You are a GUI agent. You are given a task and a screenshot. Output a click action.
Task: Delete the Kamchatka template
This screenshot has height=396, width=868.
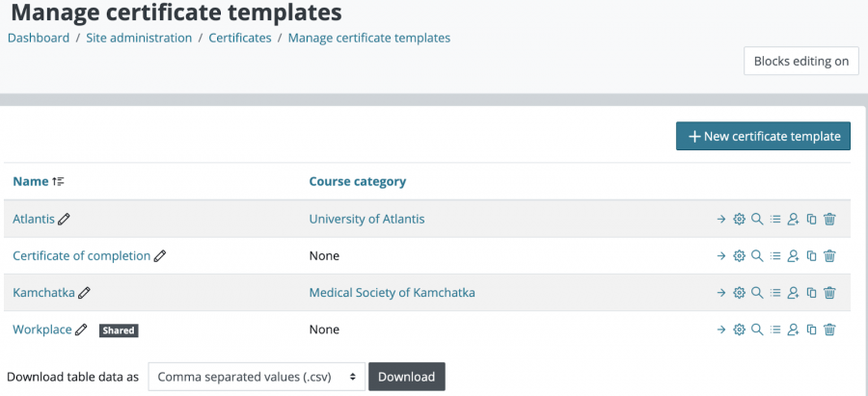[x=829, y=293]
